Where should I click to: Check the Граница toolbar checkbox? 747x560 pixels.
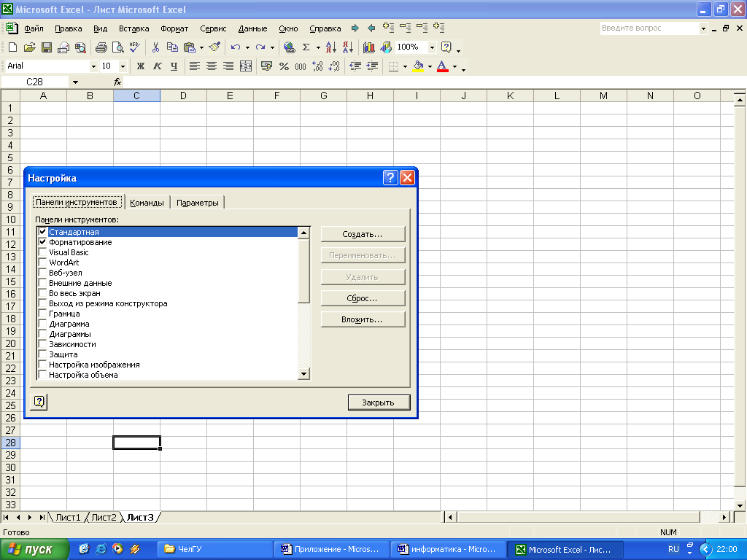pos(42,314)
